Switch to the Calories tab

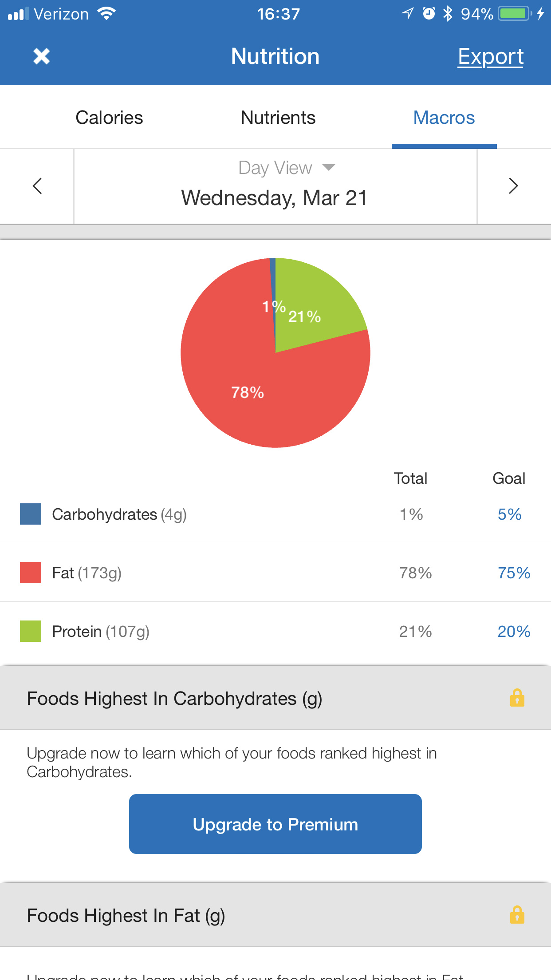(x=109, y=118)
